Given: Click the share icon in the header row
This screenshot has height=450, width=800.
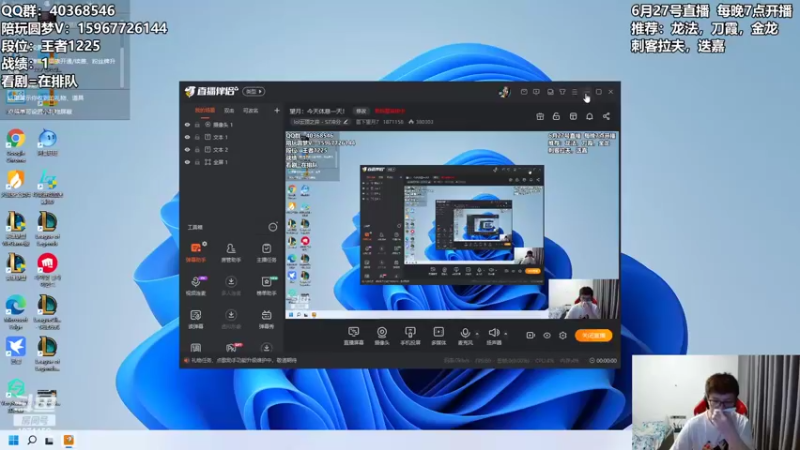Looking at the screenshot, I should [x=606, y=116].
